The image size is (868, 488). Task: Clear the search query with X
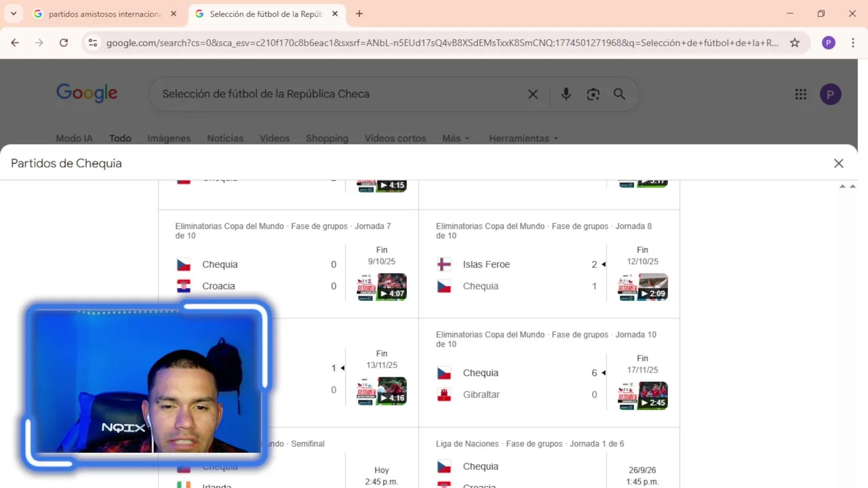(533, 94)
